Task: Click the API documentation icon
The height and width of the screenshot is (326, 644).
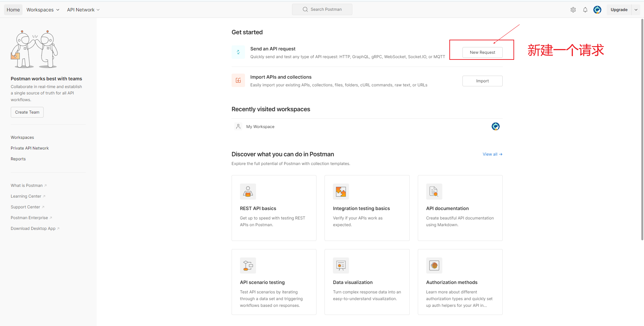Action: [x=434, y=192]
